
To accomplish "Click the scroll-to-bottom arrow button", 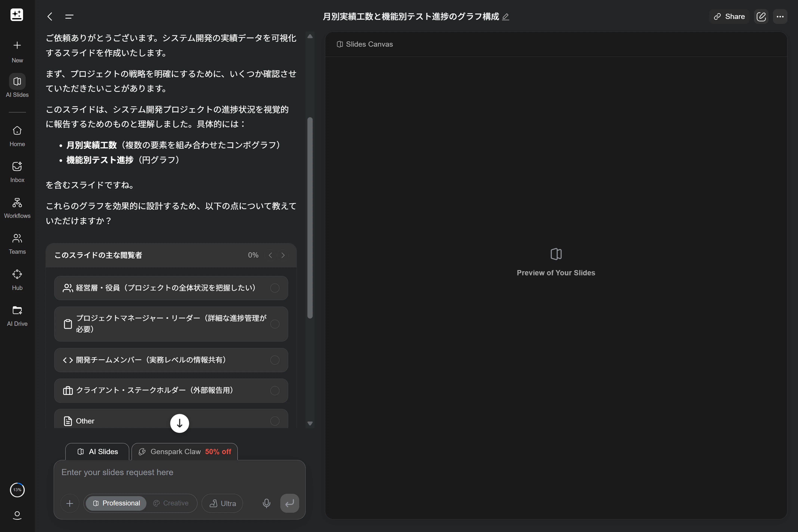I will 179,423.
